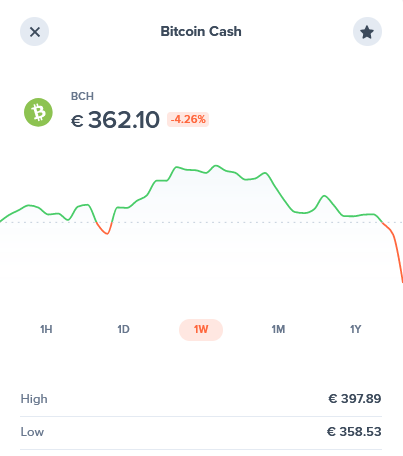Toggle the favorite star for Bitcoin Cash
Screen dimensions: 403x456
(x=367, y=32)
